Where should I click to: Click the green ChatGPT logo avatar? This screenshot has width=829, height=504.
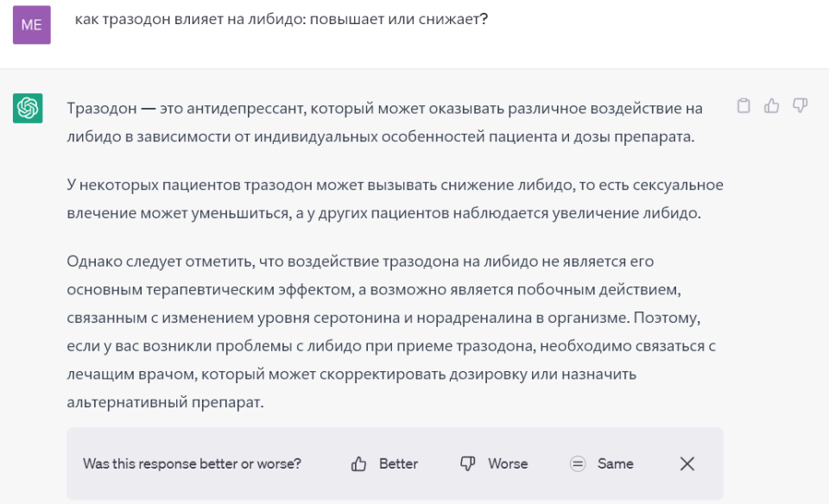click(28, 108)
